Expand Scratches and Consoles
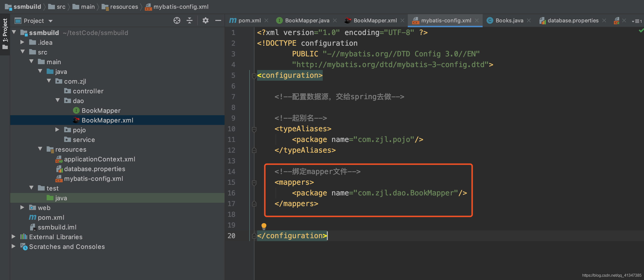Viewport: 644px width, 280px height. click(x=14, y=246)
